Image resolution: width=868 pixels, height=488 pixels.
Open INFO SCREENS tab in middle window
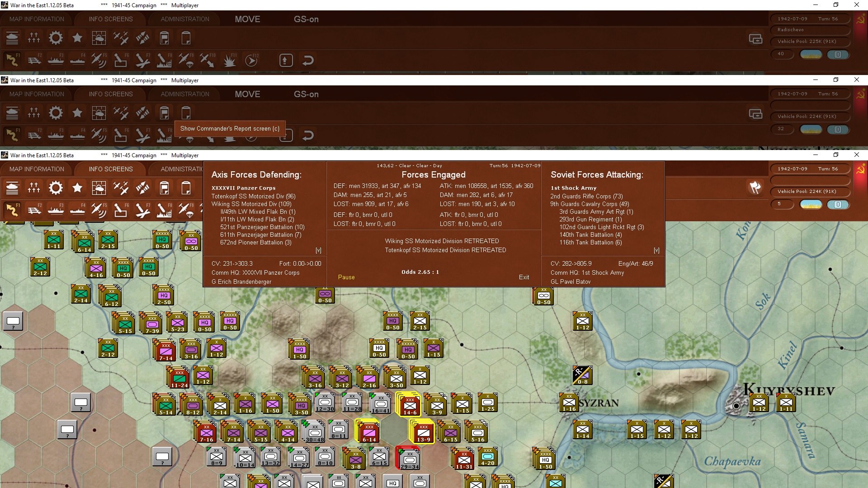click(x=111, y=94)
